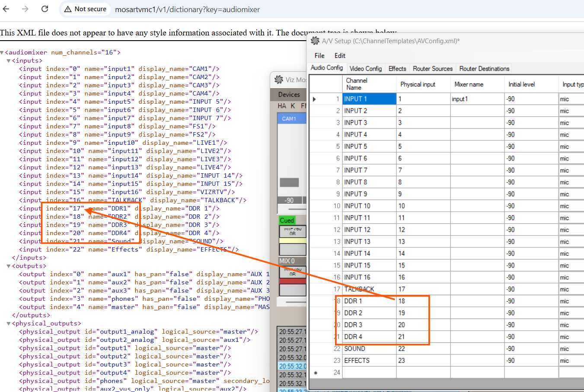The image size is (584, 392).
Task: Open the Router Destinations tab
Action: 484,69
